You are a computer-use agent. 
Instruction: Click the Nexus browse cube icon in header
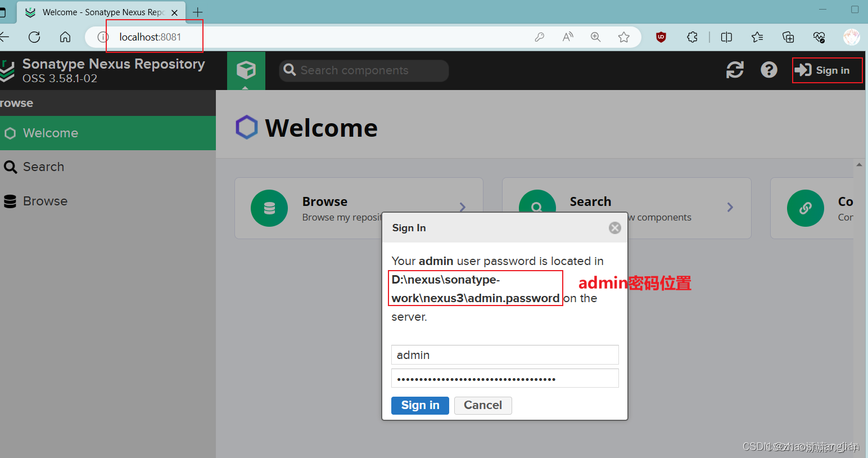click(x=246, y=70)
